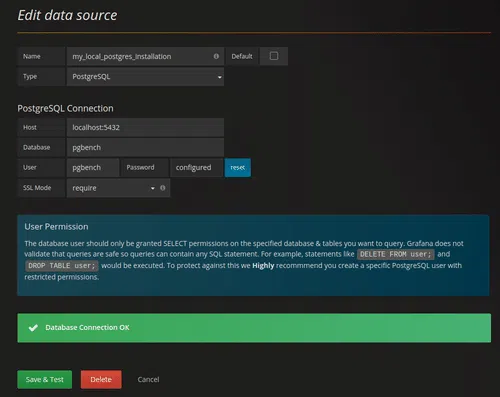
Task: Reset the configured password
Action: click(x=238, y=168)
